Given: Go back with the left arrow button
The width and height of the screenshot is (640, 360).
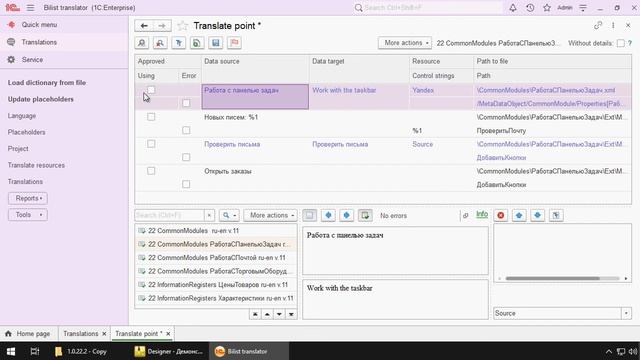Looking at the screenshot, I should click(144, 26).
